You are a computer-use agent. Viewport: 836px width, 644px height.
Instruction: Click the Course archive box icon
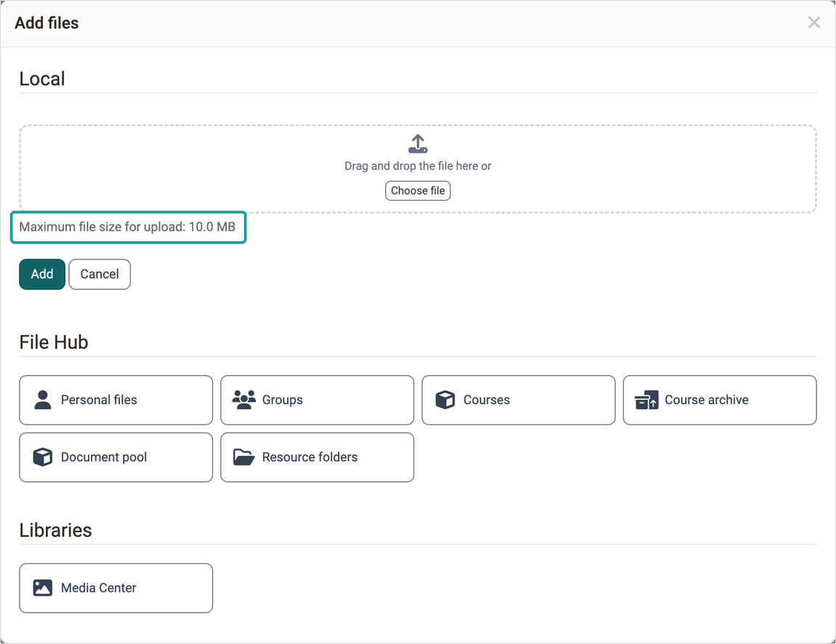click(646, 400)
